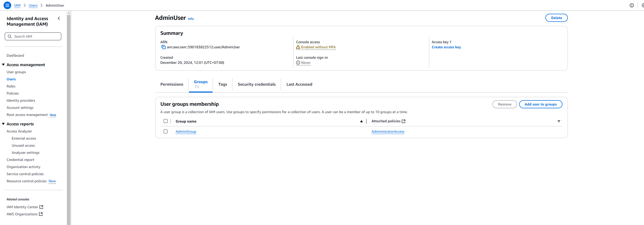Go to Users in breadcrumb
Screen dimensions: 644x225
(33, 5)
